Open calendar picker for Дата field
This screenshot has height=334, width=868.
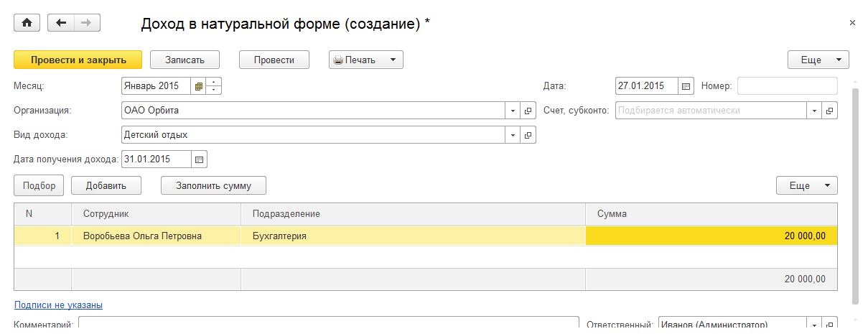686,86
